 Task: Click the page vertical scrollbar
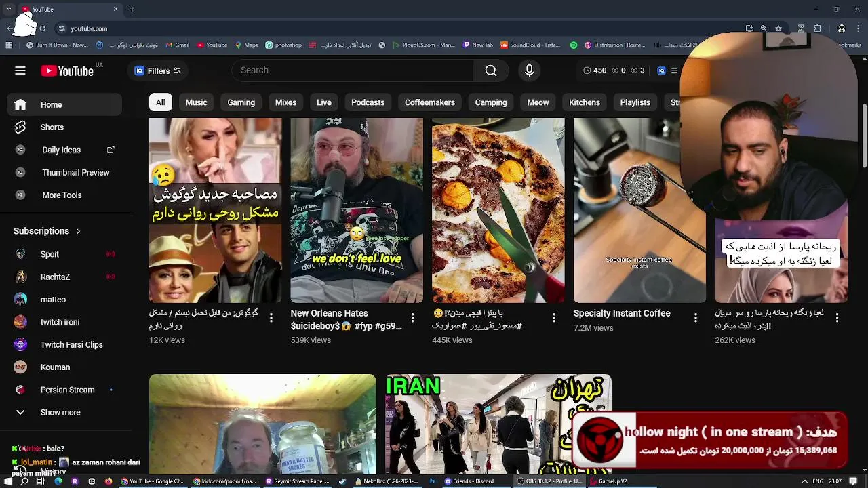click(864, 136)
